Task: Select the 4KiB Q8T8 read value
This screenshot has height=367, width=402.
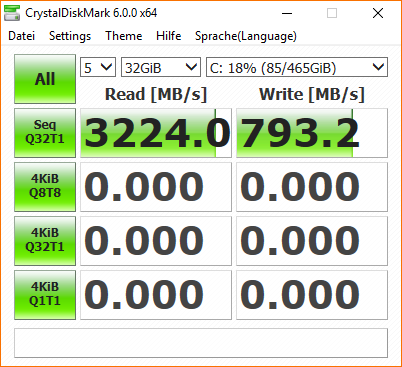Action: pyautogui.click(x=156, y=187)
